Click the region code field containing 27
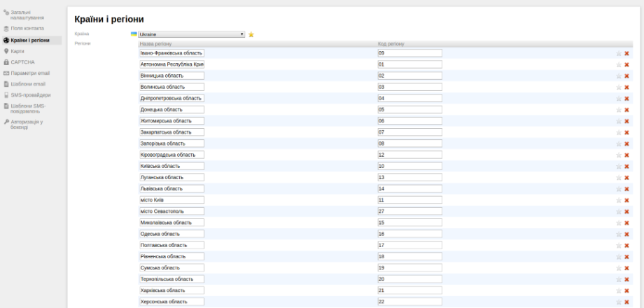The height and width of the screenshot is (308, 644). (409, 211)
